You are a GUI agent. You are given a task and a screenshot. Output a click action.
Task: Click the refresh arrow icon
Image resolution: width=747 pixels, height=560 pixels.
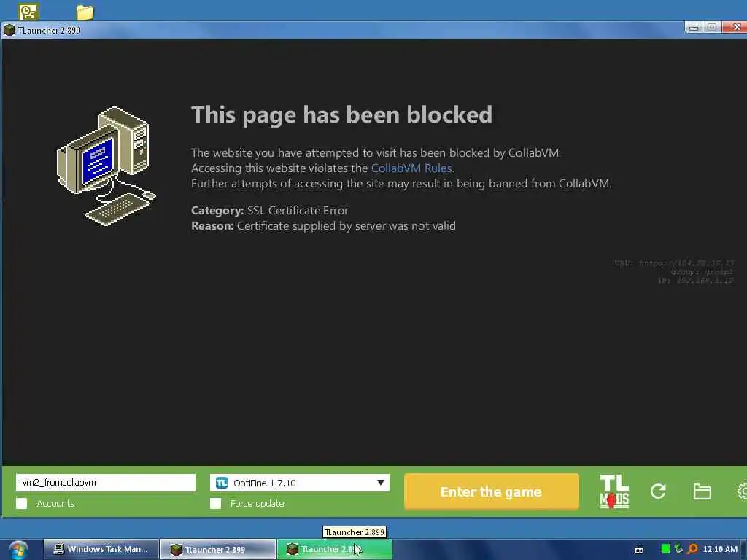pyautogui.click(x=658, y=491)
